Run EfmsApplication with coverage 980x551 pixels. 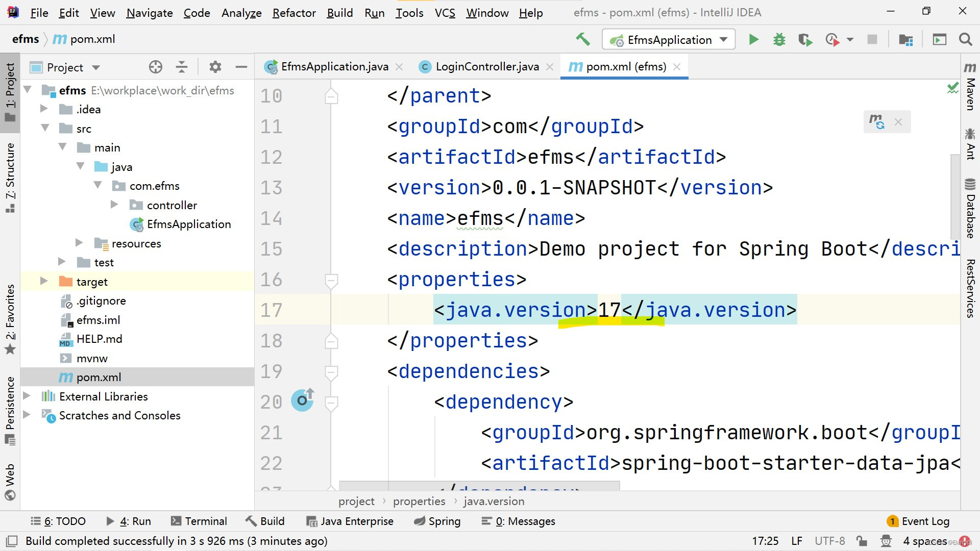coord(805,39)
